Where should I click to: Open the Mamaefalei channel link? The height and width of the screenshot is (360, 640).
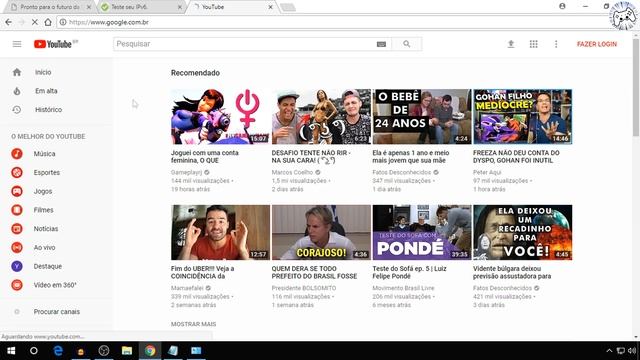click(187, 288)
